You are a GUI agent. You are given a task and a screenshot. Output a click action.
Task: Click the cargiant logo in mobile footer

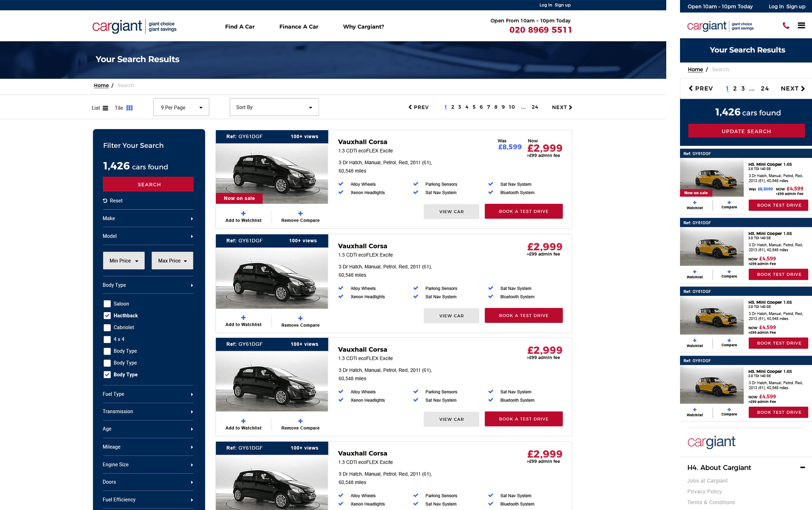click(711, 442)
